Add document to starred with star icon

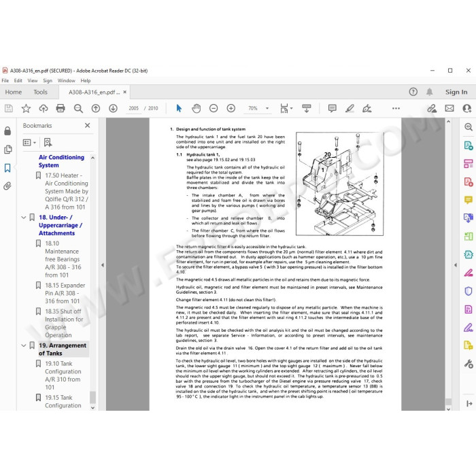pos(26,108)
